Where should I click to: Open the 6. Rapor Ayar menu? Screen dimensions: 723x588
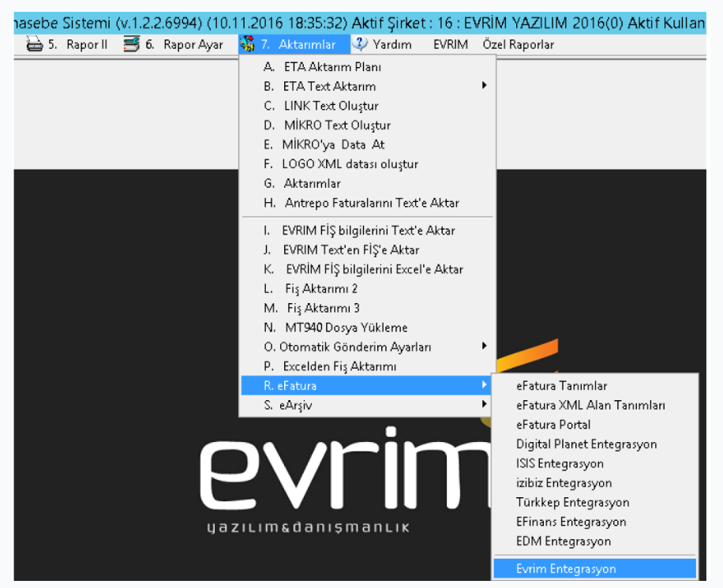pyautogui.click(x=174, y=45)
